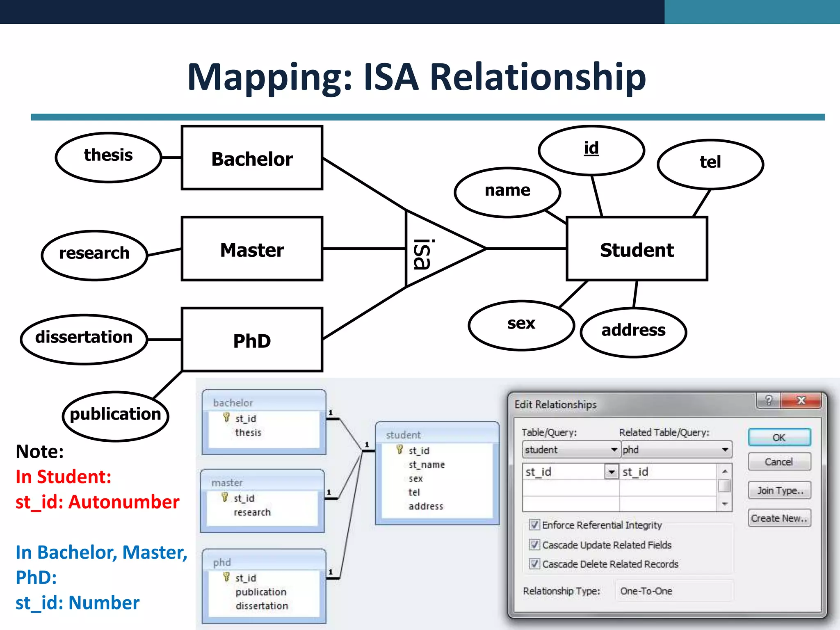Click the Create New button
The image size is (840, 630).
779,518
